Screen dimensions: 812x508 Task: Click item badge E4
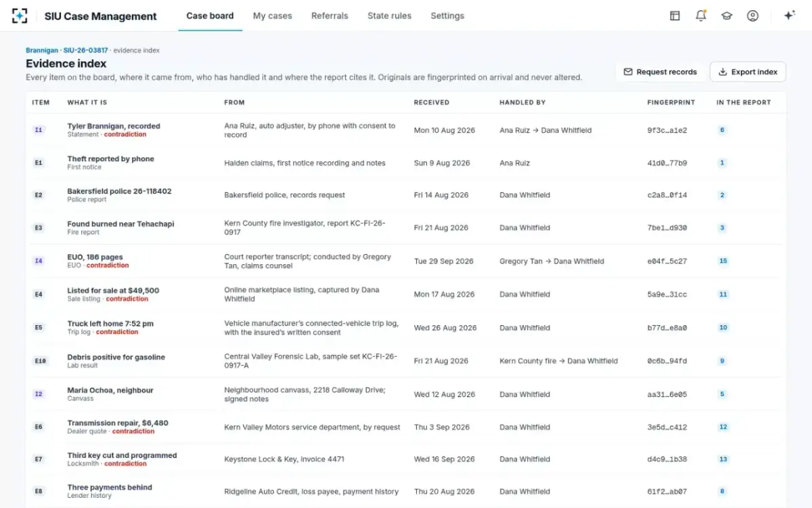39,294
